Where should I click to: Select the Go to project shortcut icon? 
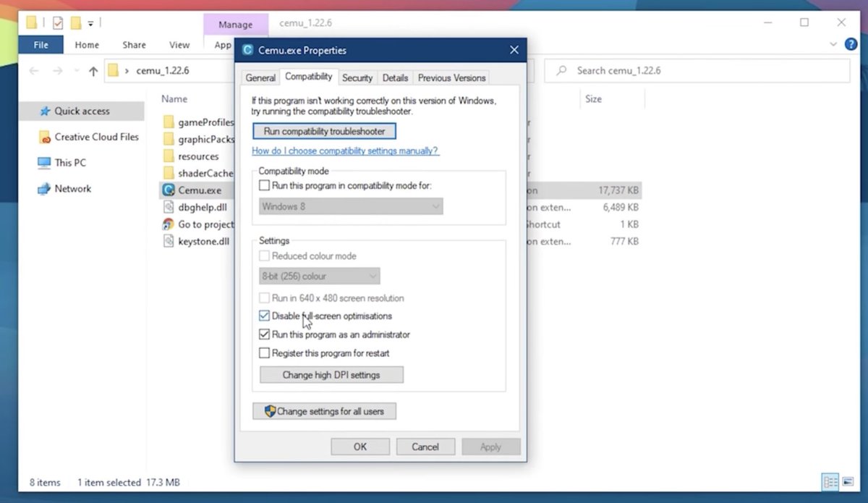pyautogui.click(x=169, y=224)
